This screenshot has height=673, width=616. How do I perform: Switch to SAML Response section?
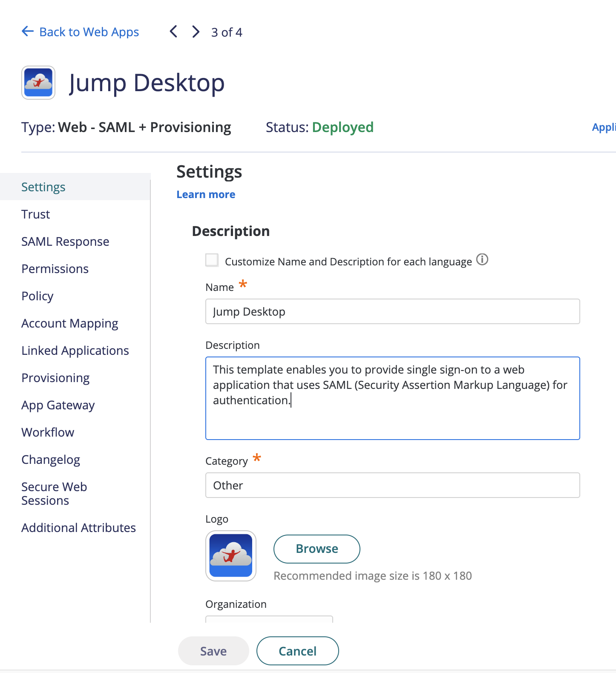point(65,242)
